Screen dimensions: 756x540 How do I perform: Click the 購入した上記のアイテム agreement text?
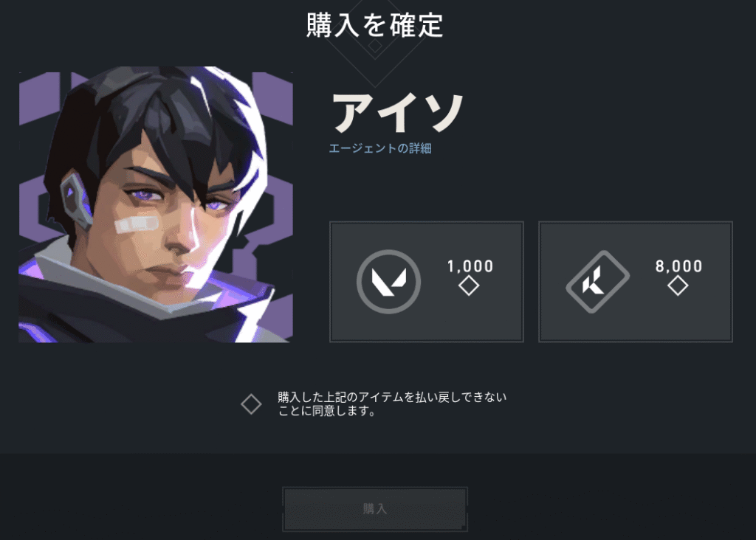click(392, 404)
